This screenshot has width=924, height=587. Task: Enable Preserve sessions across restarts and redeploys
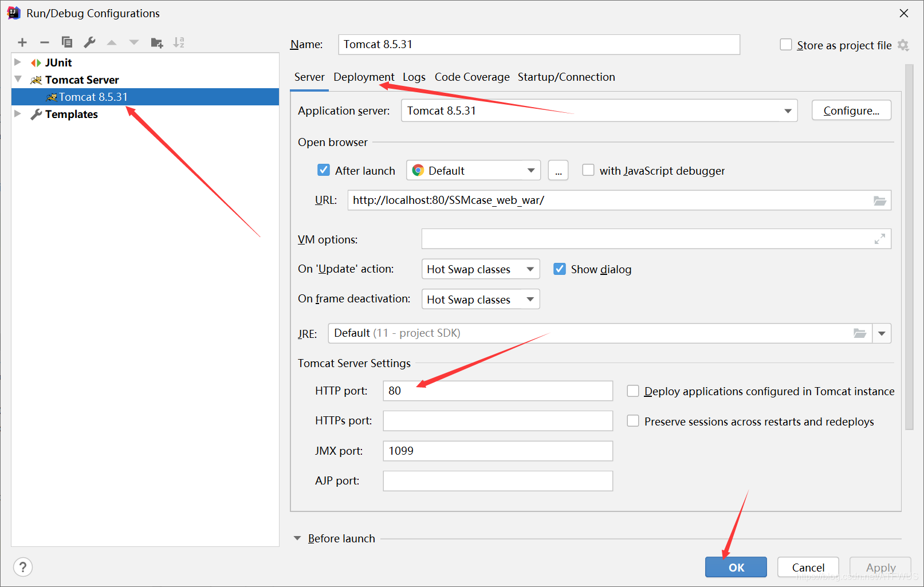pos(633,421)
